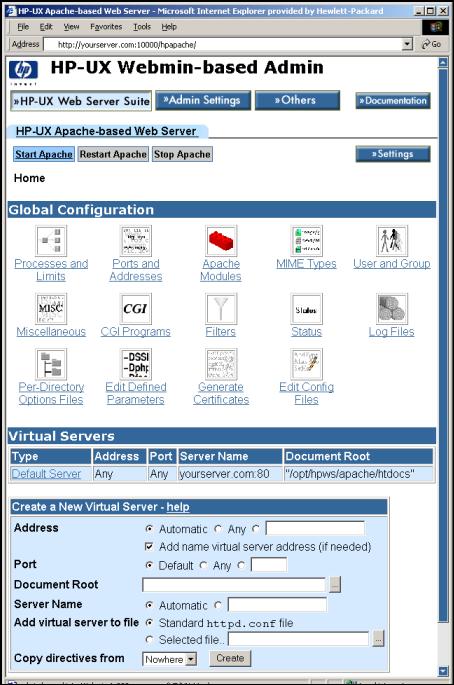Browse for Document Root folder button
The image size is (454, 685).
335,585
